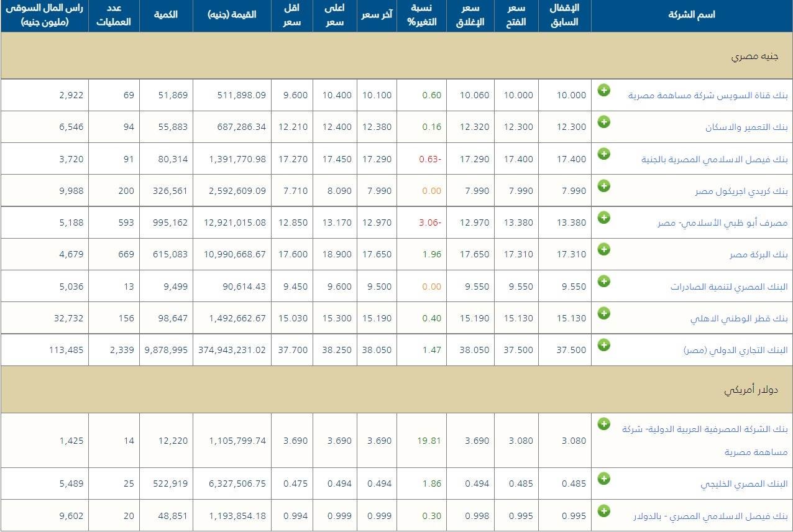Click change value 1.86

pyautogui.click(x=432, y=484)
